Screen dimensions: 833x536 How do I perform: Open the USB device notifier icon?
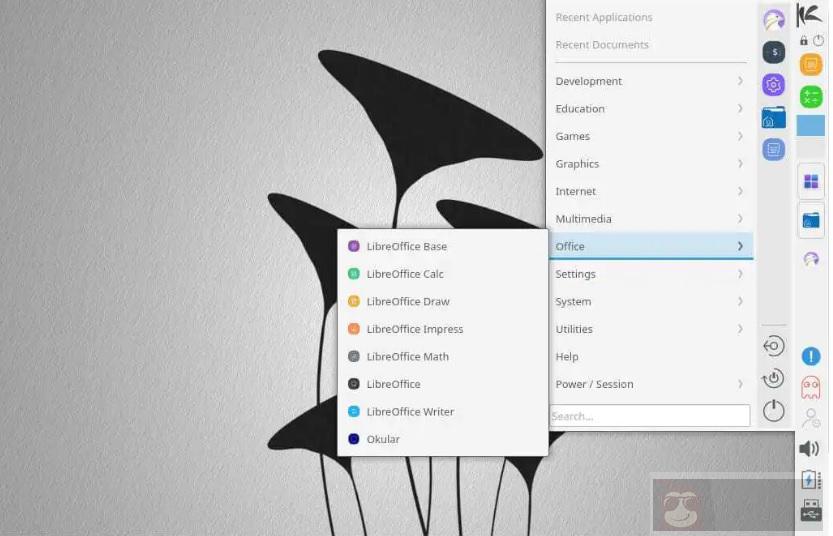click(x=811, y=510)
